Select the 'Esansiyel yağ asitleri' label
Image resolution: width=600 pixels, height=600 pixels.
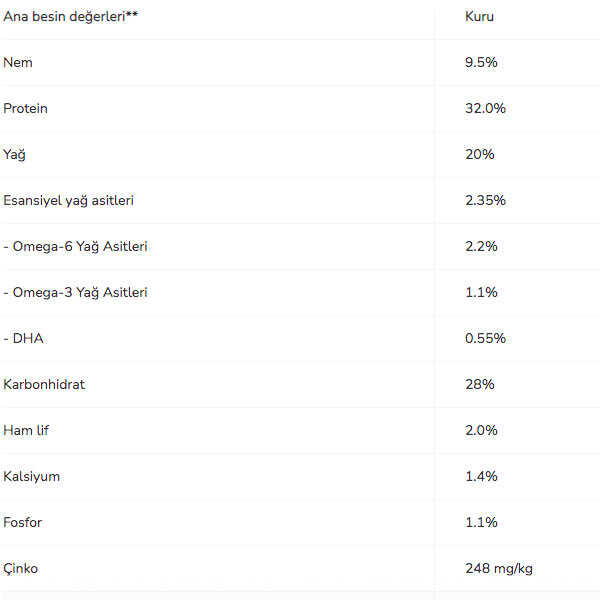68,200
